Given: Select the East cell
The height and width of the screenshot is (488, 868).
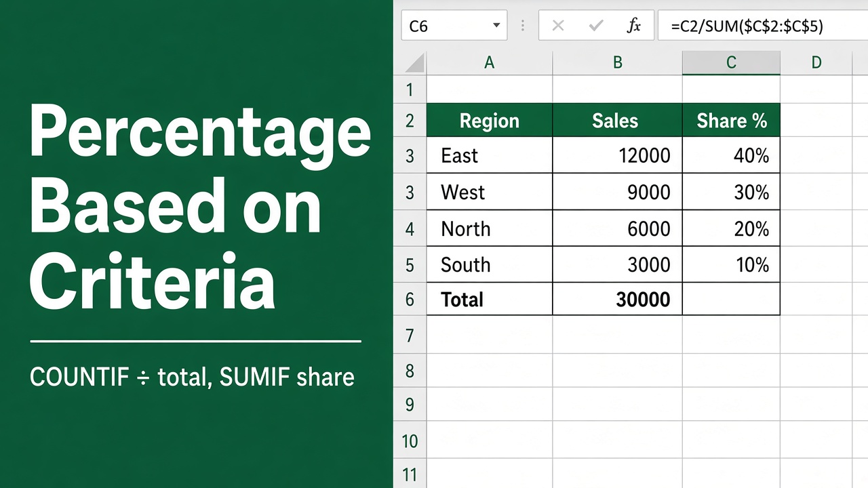Looking at the screenshot, I should 490,155.
